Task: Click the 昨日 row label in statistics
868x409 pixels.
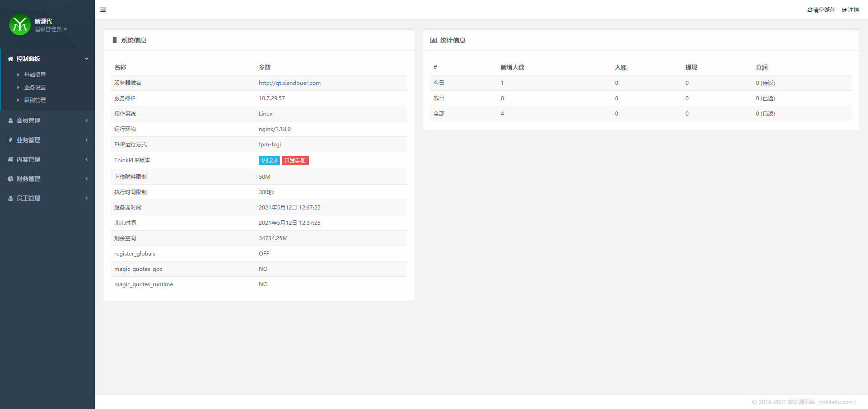Action: pos(439,98)
